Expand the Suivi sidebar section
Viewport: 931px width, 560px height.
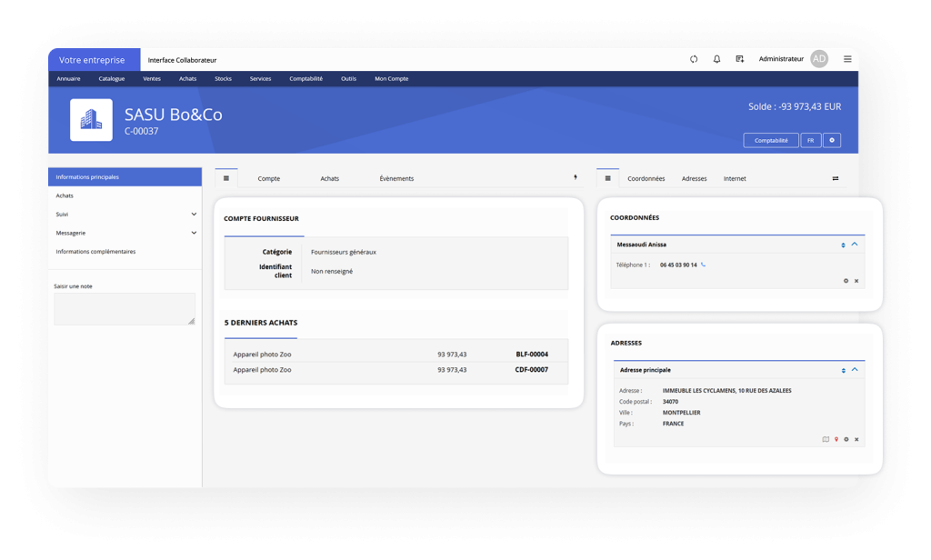click(x=194, y=215)
